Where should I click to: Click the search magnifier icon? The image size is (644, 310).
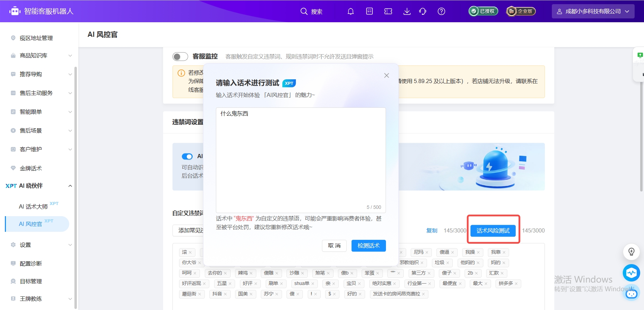tap(304, 11)
